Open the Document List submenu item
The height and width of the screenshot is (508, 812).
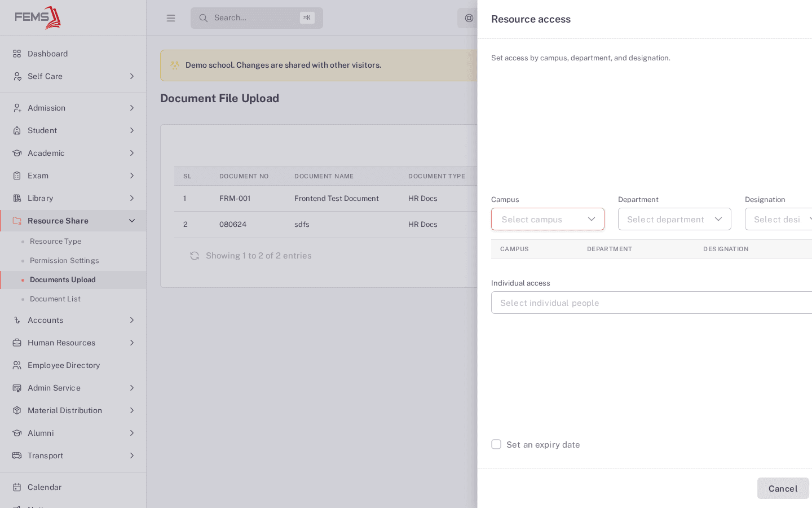point(73,299)
